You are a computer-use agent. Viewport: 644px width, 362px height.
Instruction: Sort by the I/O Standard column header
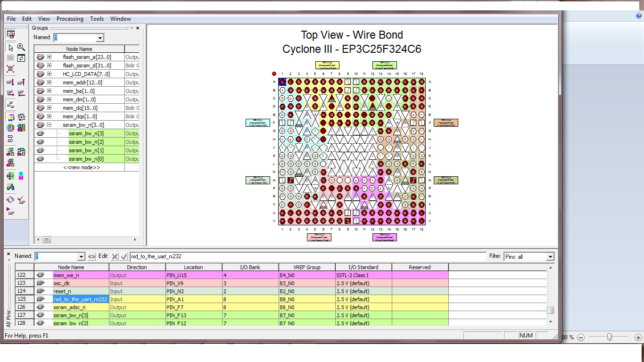click(x=363, y=267)
